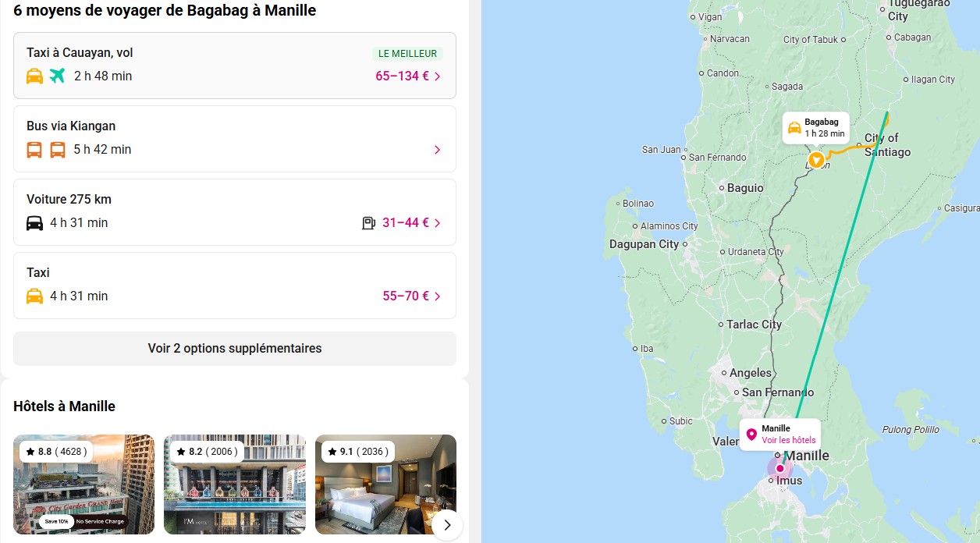
Task: Click the Bagabag 1 h 28 min map tooltip
Action: point(816,128)
